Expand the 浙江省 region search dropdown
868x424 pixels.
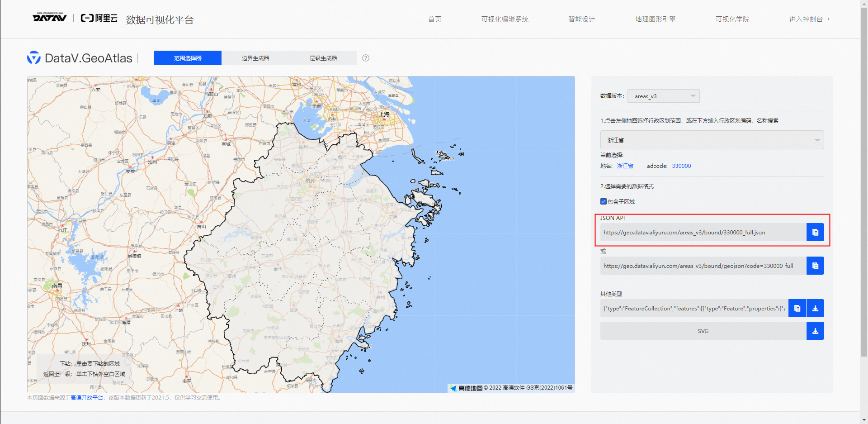coord(712,140)
